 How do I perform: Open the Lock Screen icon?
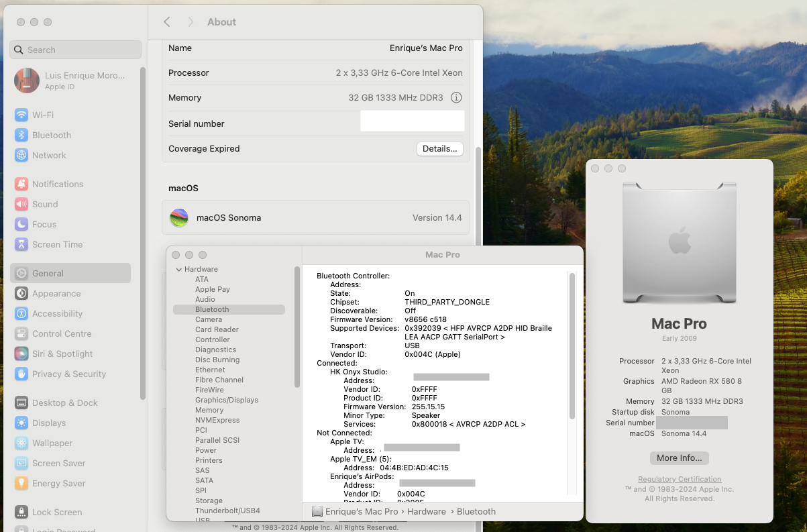21,512
